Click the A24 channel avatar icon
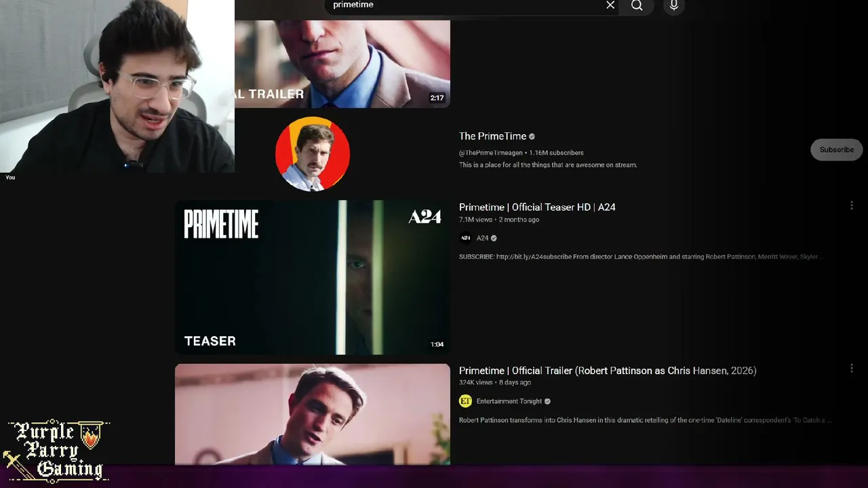The width and height of the screenshot is (868, 488). (465, 238)
